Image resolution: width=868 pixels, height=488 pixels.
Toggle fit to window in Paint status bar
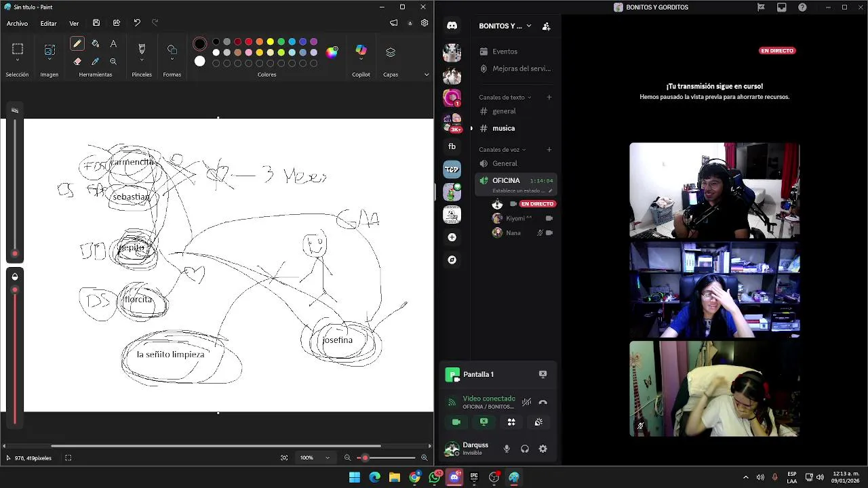[x=284, y=457]
